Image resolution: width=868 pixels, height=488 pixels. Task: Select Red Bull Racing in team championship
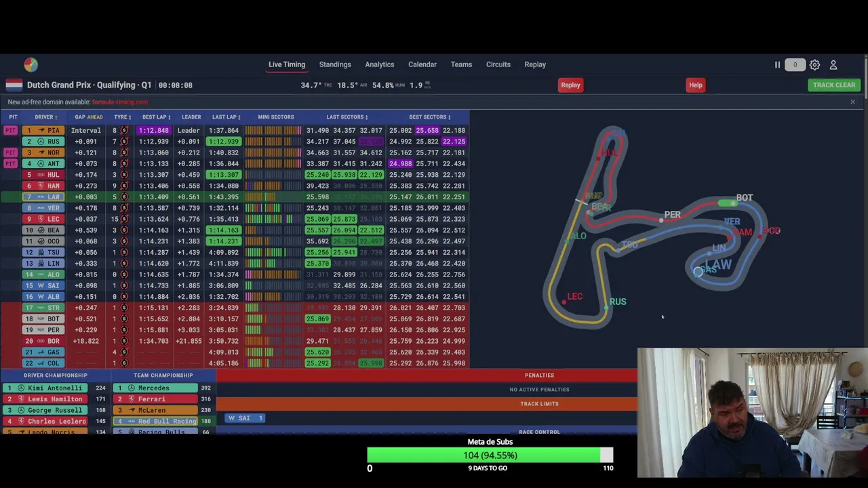[x=155, y=421]
